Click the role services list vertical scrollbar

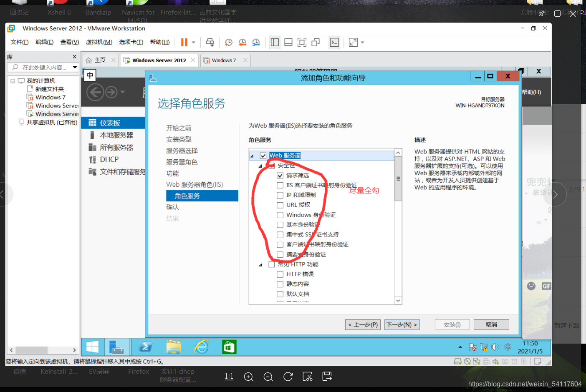click(398, 179)
